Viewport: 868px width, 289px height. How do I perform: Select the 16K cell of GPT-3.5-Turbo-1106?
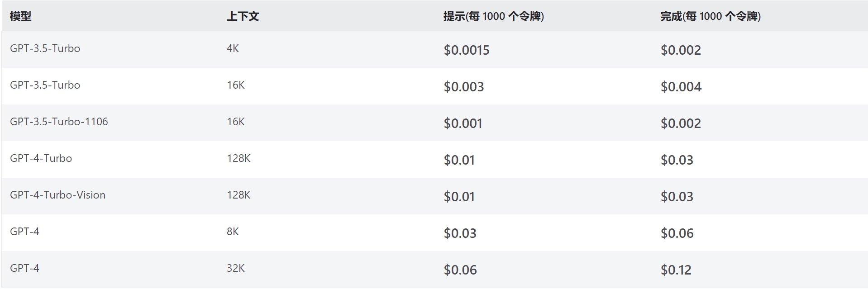pyautogui.click(x=235, y=122)
